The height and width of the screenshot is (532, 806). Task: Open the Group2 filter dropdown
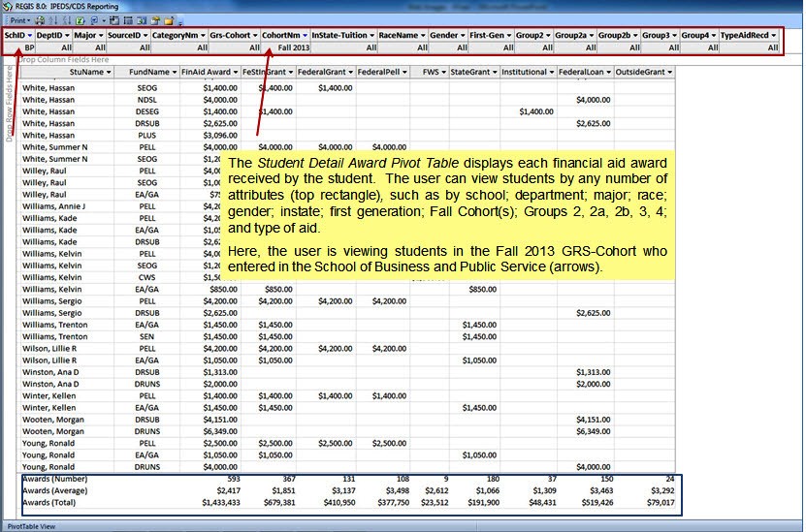point(548,35)
